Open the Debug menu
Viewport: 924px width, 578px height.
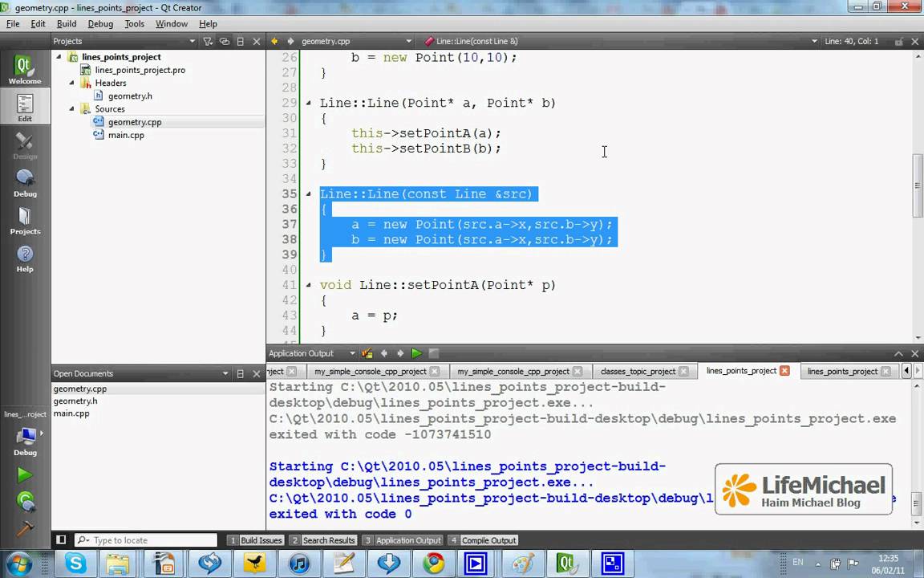coord(100,23)
